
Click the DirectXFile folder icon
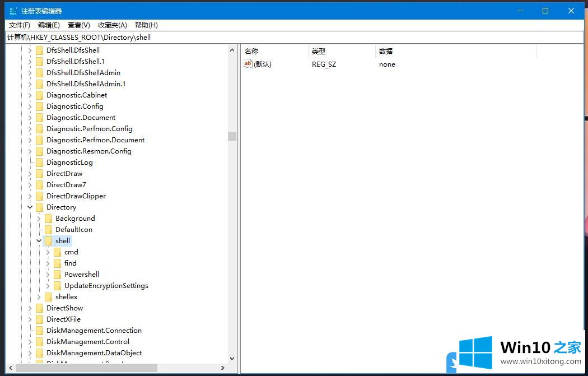pos(39,320)
